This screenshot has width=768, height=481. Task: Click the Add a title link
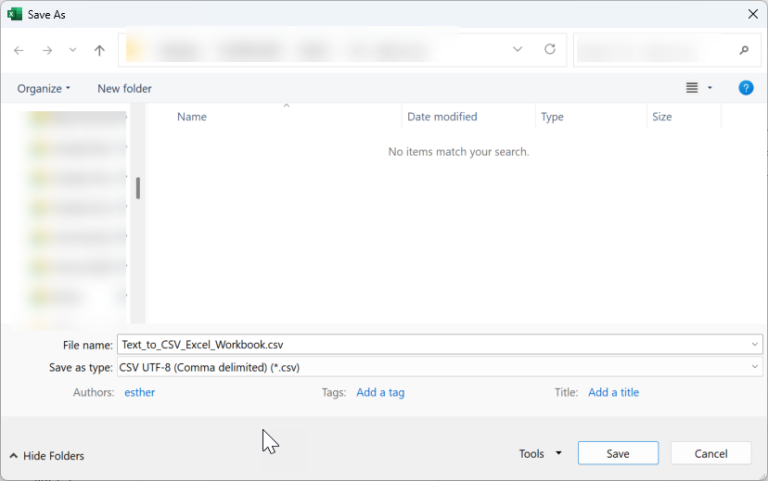[x=613, y=392]
